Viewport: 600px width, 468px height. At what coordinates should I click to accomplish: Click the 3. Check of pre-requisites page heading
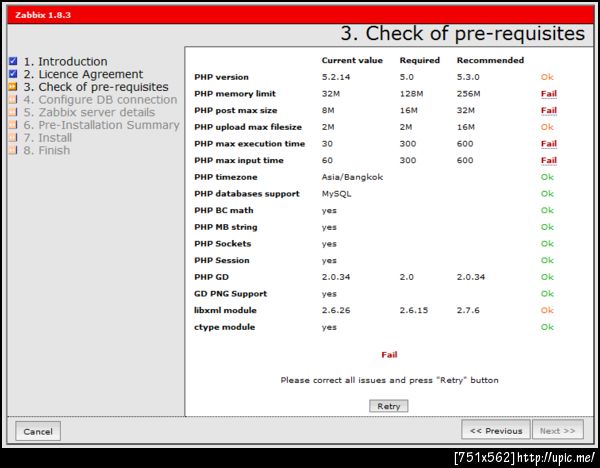[x=463, y=33]
